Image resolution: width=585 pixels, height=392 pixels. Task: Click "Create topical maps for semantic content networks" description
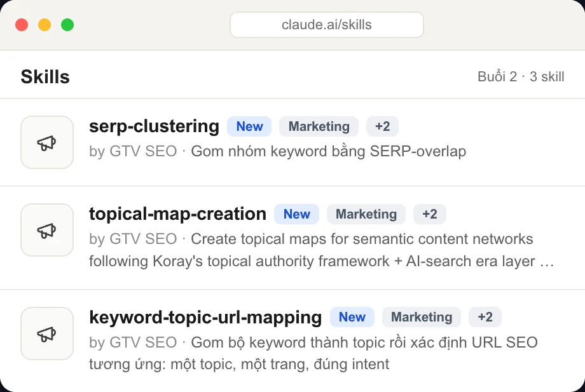coord(362,239)
